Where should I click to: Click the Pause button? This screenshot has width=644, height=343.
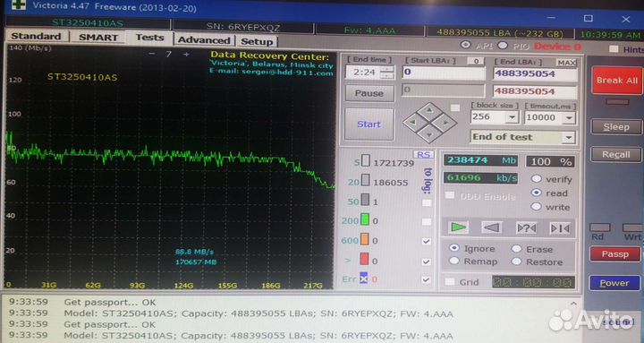pyautogui.click(x=369, y=93)
